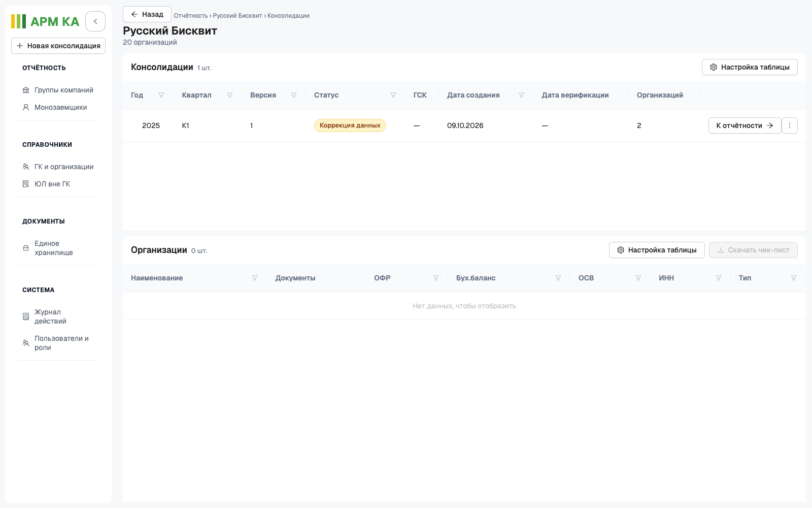Open filter for the Версия column
This screenshot has height=508, width=812.
(294, 95)
